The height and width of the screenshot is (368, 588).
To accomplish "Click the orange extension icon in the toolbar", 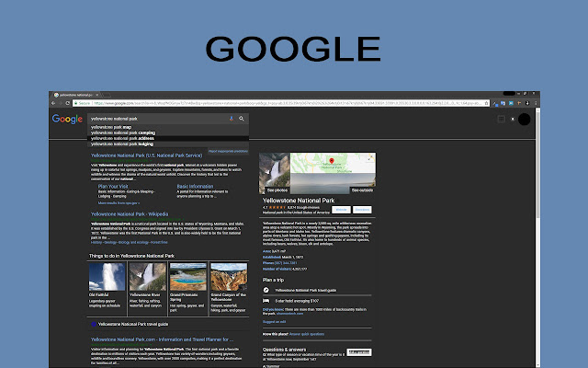I will (519, 103).
